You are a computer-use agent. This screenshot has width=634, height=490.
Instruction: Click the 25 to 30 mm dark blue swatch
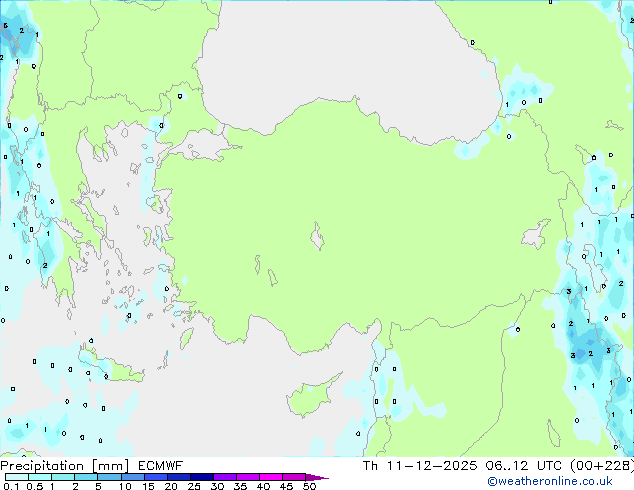pyautogui.click(x=201, y=477)
